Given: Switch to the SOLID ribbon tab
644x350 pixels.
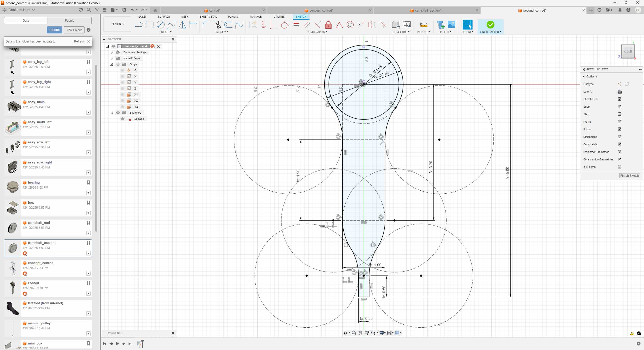Looking at the screenshot, I should tap(142, 17).
